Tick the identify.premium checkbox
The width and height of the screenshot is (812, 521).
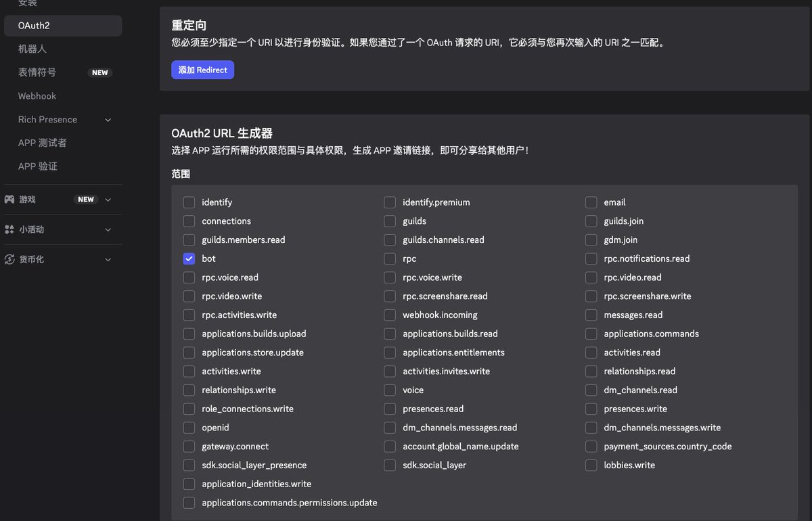[390, 202]
